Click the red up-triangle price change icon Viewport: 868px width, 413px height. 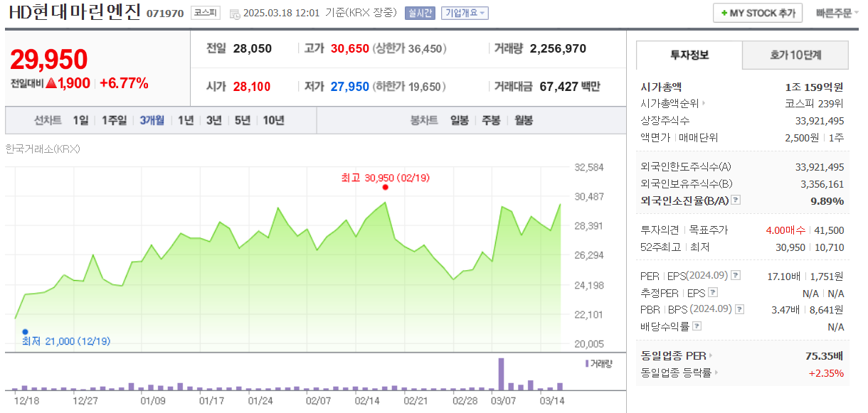51,83
